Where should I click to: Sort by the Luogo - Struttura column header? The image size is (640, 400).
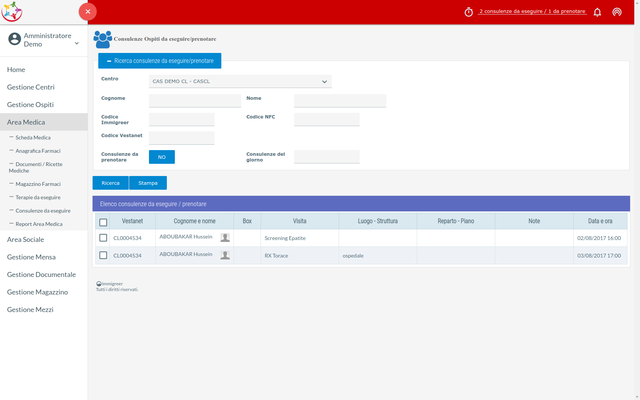378,221
